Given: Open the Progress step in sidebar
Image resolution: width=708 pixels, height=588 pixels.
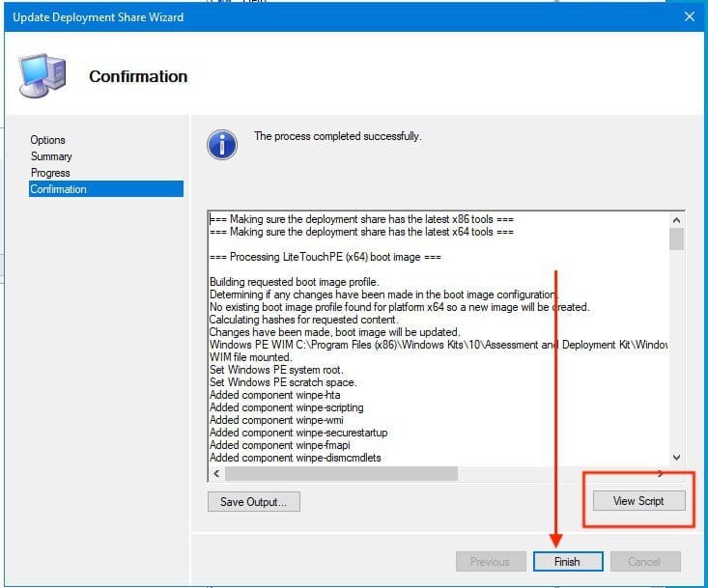Looking at the screenshot, I should tap(50, 173).
